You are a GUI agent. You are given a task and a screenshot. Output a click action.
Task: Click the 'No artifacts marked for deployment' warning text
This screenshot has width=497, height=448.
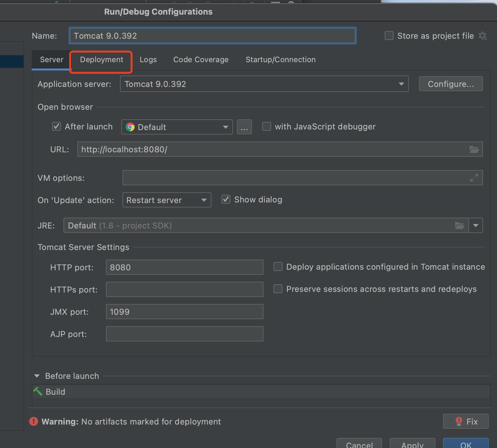(x=151, y=421)
